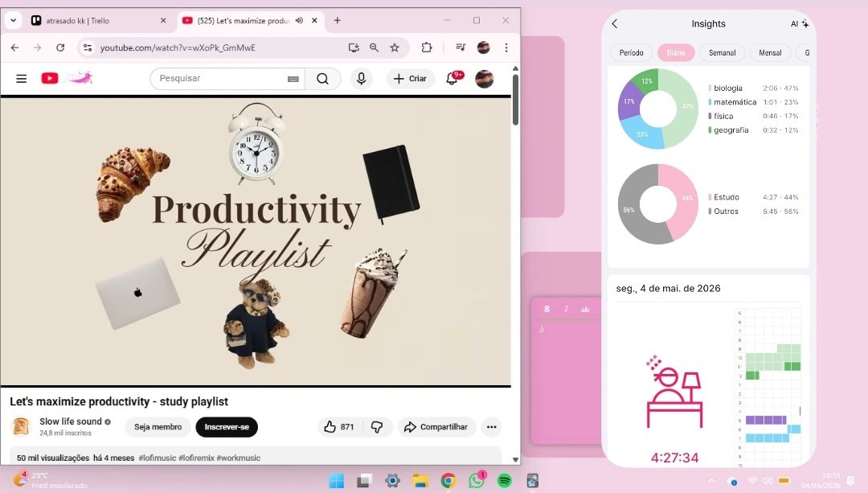Open Chrome profile avatar
Viewport: 868px width, 493px height.
[x=483, y=47]
